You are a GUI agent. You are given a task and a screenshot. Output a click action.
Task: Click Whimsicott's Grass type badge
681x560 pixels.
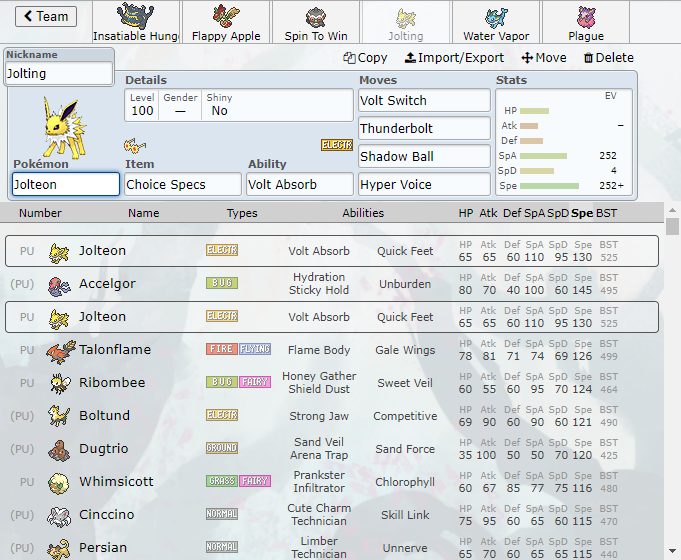coord(222,481)
